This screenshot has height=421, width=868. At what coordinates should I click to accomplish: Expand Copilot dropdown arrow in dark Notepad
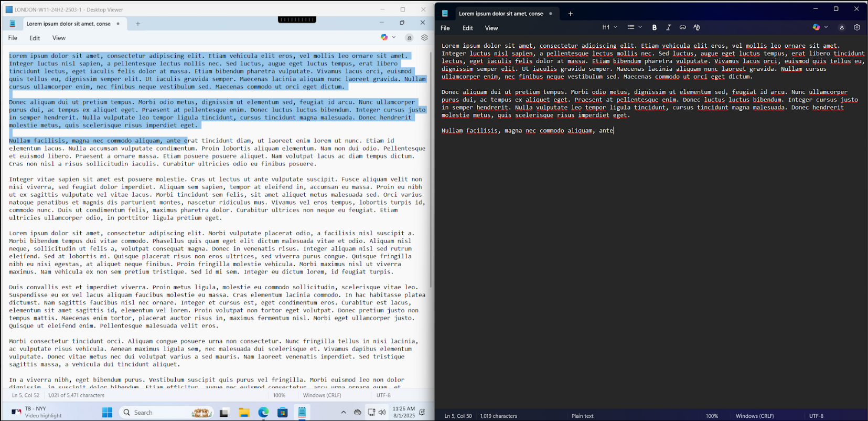826,27
